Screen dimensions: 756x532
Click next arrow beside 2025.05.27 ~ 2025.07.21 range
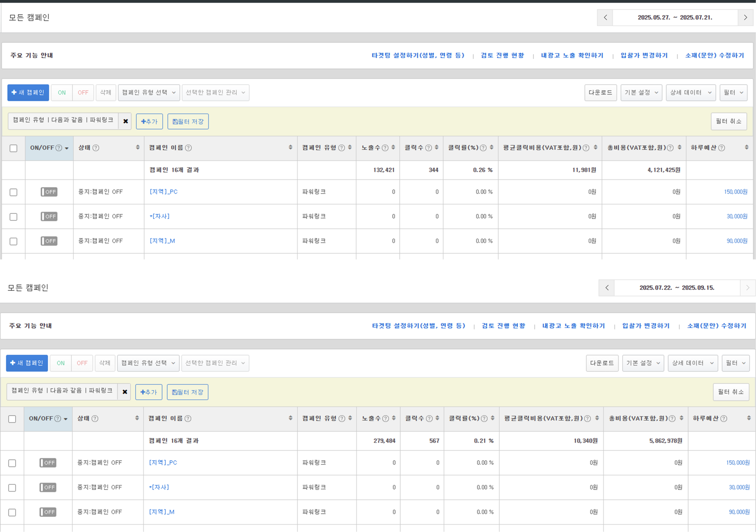[x=745, y=17]
